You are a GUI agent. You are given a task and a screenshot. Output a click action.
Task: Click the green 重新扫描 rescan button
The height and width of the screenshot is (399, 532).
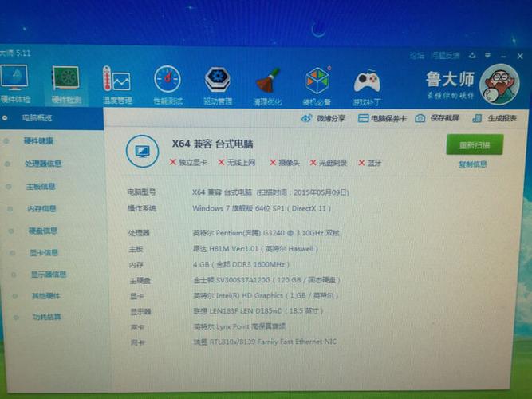click(x=475, y=144)
